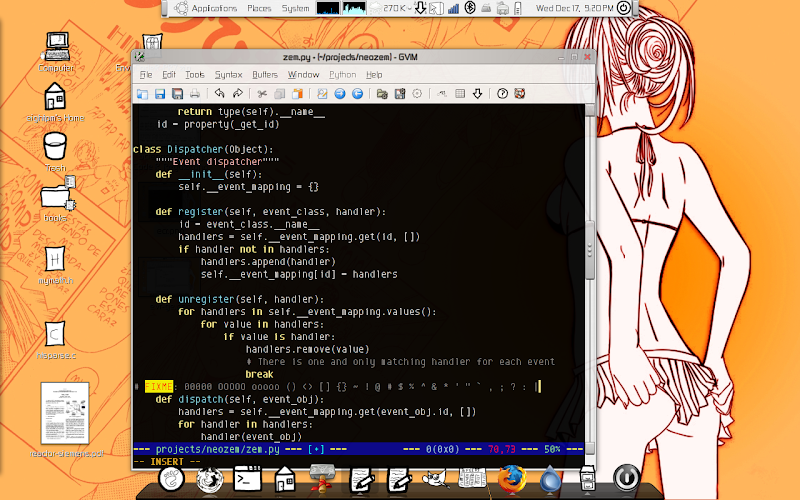800x500 pixels.
Task: Click the power button icon in dock
Action: [x=626, y=478]
